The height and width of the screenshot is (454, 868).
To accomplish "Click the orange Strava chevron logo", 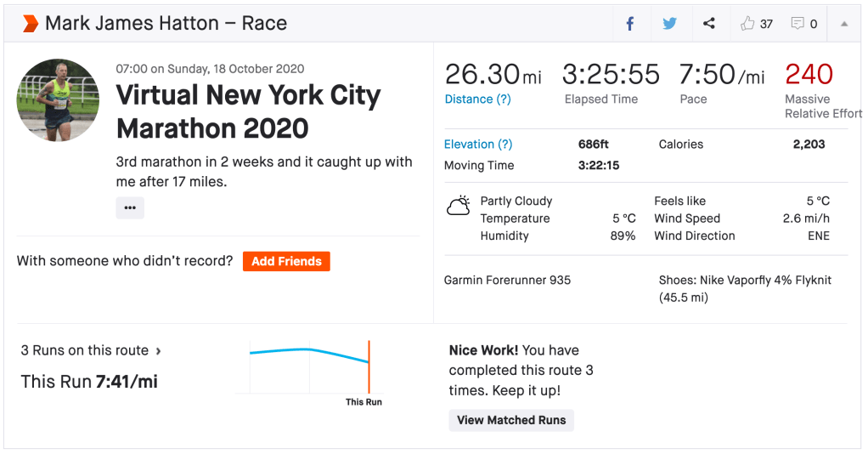I will pyautogui.click(x=31, y=24).
